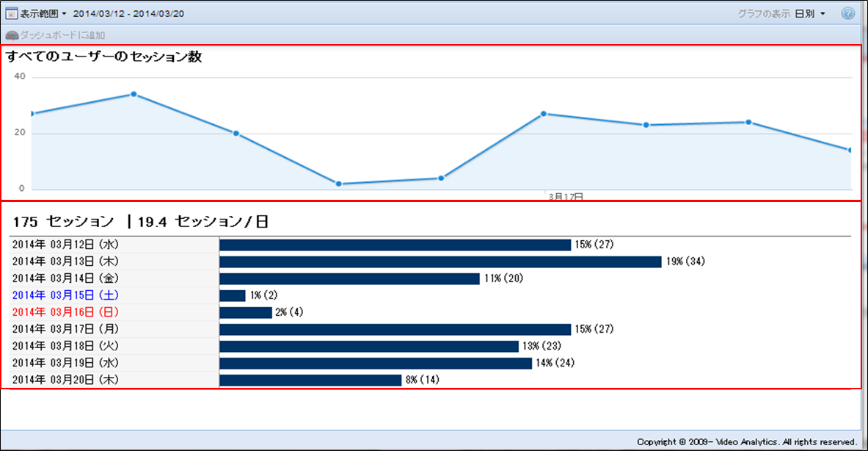Click the calendar icon beside 表示範囲
This screenshot has height=451, width=868.
tap(12, 14)
